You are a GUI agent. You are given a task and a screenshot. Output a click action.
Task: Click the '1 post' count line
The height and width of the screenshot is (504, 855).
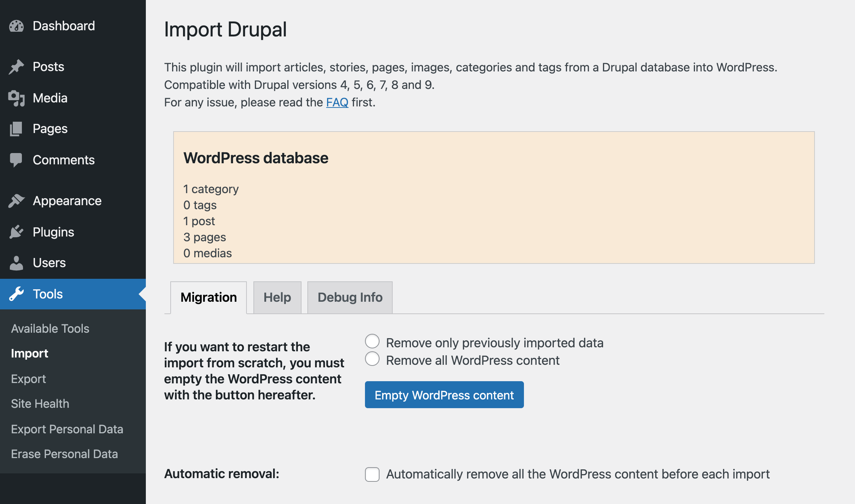point(199,221)
